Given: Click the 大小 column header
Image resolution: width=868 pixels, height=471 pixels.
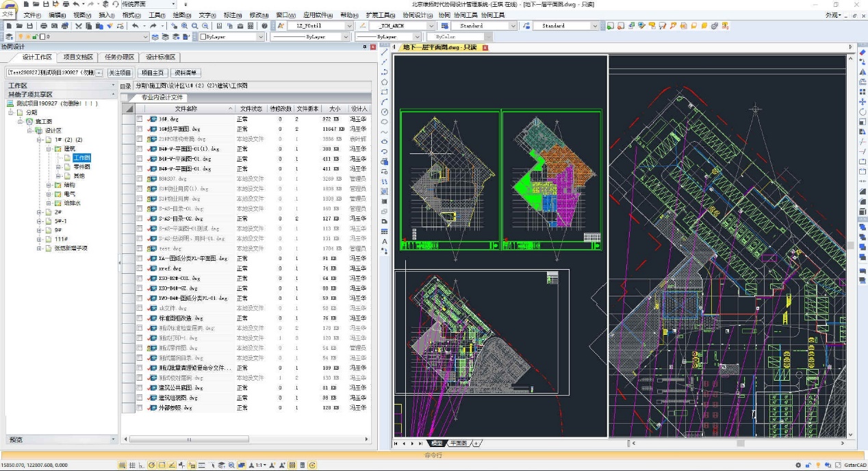Looking at the screenshot, I should click(334, 109).
